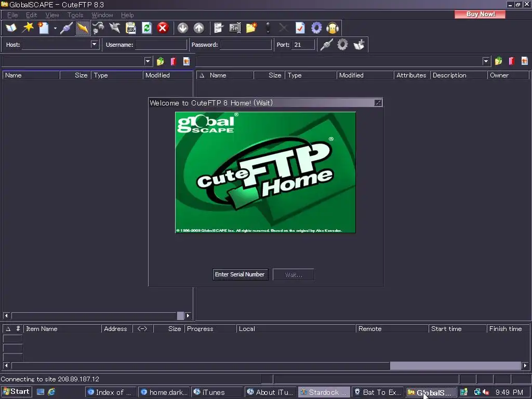Click the local pane document filter icon
Viewport: 532px width, 399px height.
click(x=187, y=61)
